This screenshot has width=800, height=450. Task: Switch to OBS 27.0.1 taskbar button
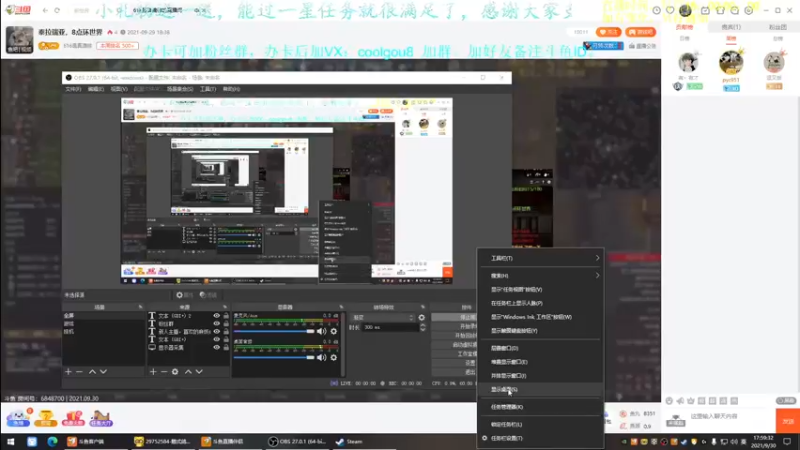[298, 442]
